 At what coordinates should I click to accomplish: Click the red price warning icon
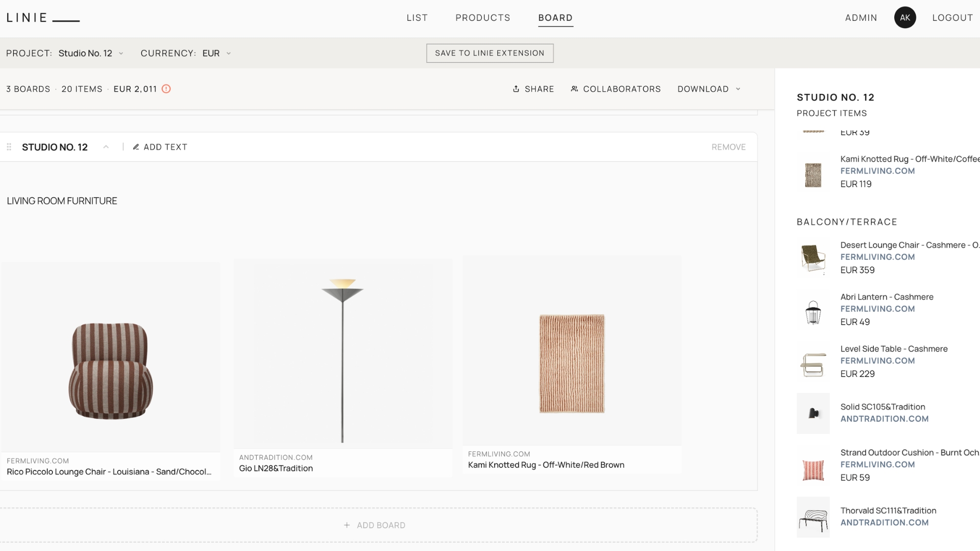(x=166, y=89)
